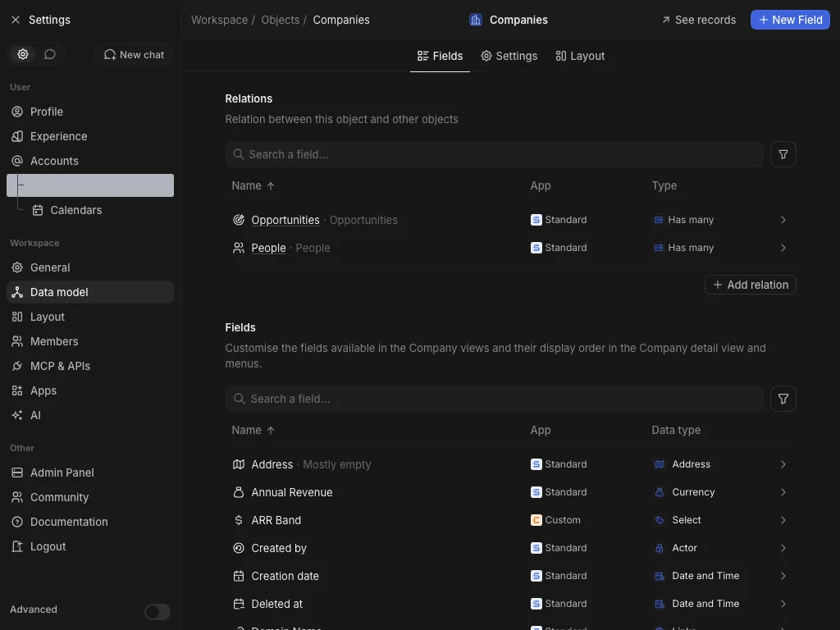Open the Opportunities relation link

point(285,220)
